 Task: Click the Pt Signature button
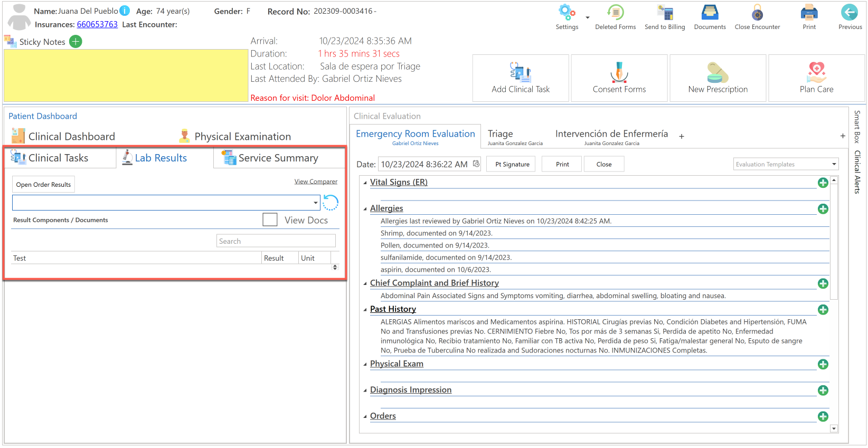[512, 164]
